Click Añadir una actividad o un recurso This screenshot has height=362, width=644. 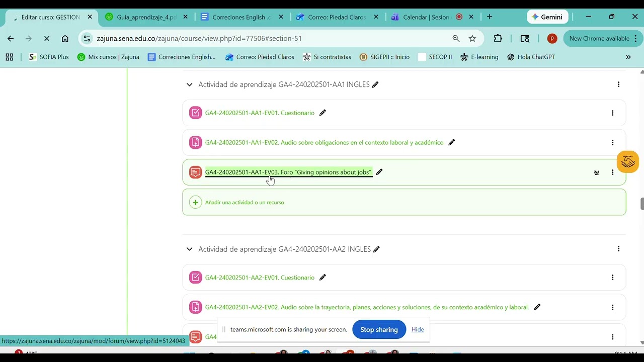point(245,202)
